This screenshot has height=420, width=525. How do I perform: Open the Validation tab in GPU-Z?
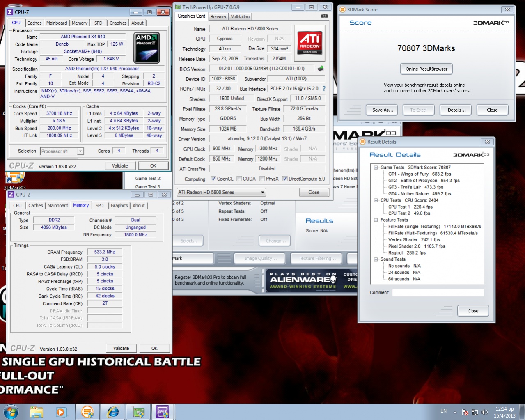(x=240, y=17)
